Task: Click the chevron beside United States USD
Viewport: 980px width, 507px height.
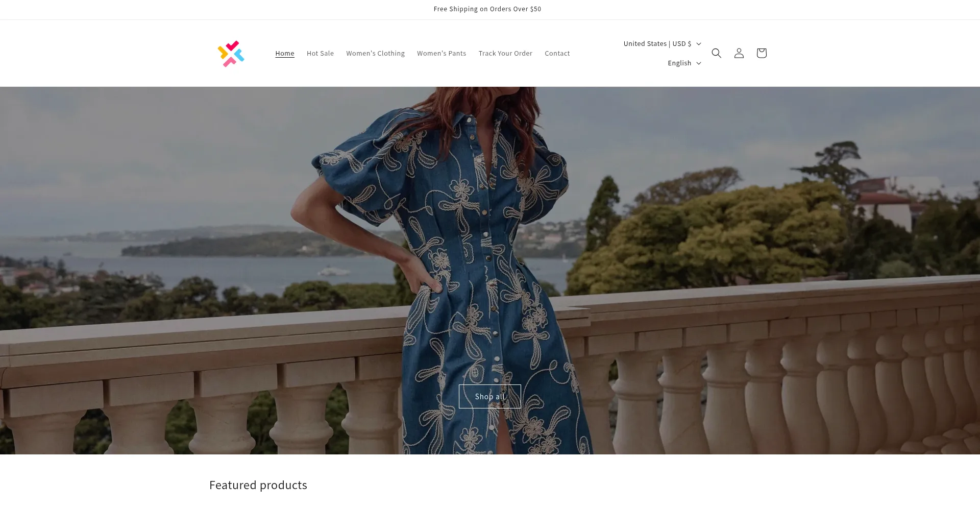Action: pyautogui.click(x=699, y=44)
